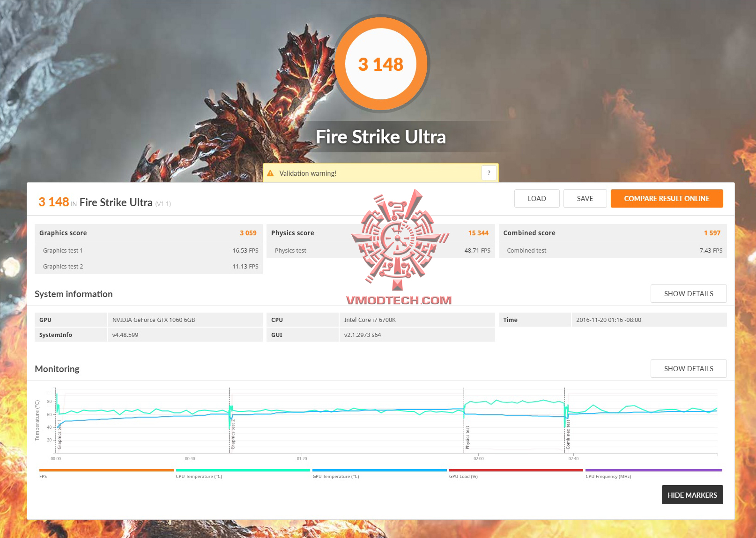Toggle the CPU Temperature legend bar

click(x=243, y=470)
